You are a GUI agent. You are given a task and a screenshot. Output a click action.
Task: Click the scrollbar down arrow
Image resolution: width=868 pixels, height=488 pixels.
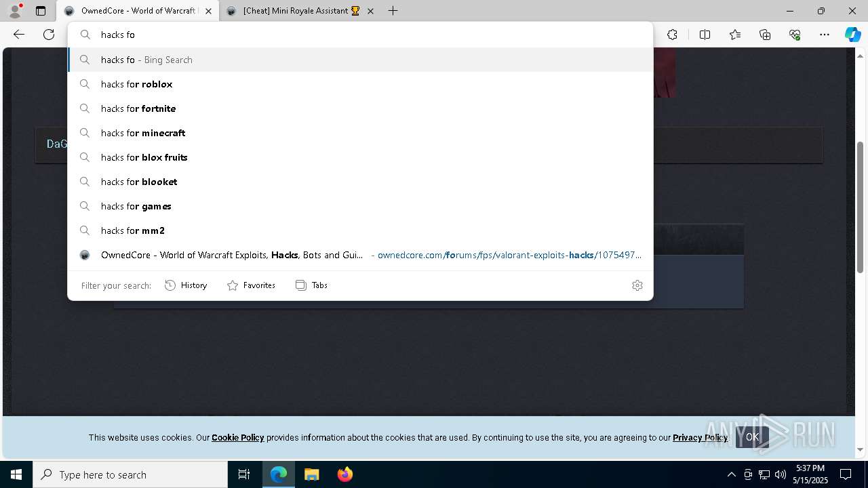[861, 449]
